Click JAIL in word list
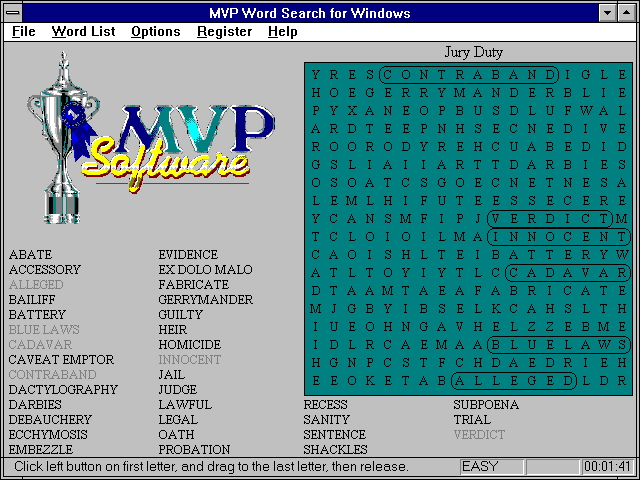The height and width of the screenshot is (480, 640). click(171, 375)
